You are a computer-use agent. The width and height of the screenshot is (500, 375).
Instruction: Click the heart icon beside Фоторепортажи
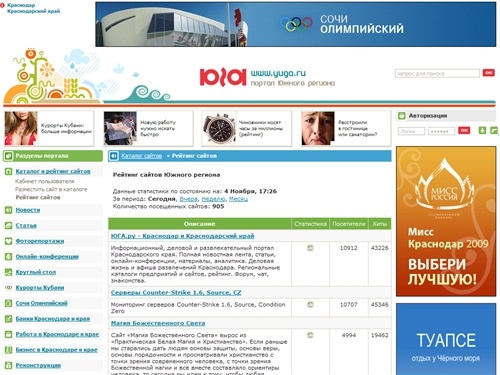coord(8,241)
